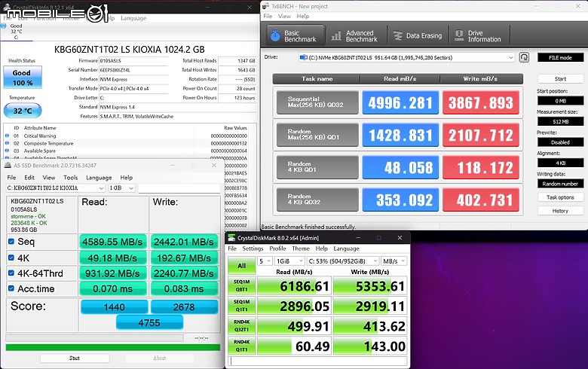Open the AS SSD Tools menu
The image size is (588, 369).
tap(71, 178)
